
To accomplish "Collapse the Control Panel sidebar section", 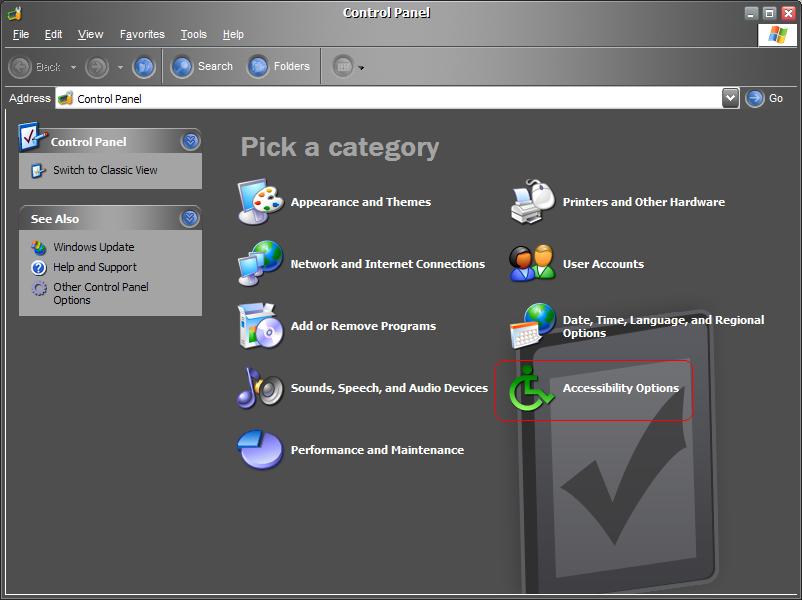I will click(x=190, y=141).
